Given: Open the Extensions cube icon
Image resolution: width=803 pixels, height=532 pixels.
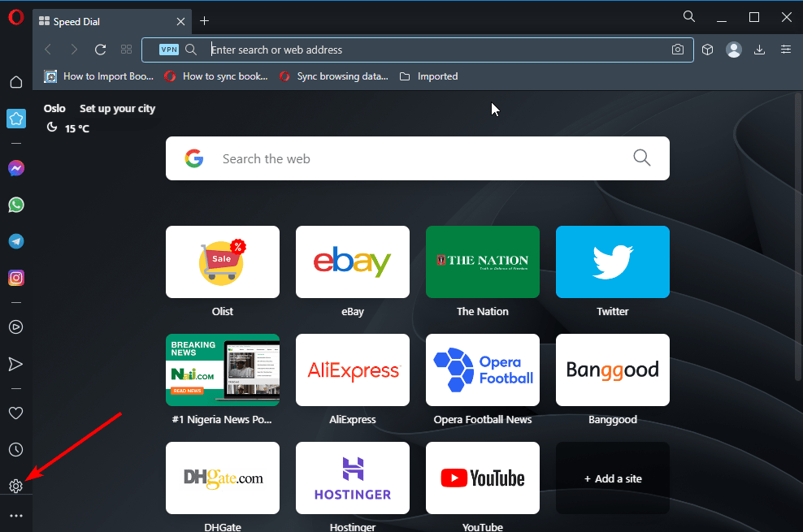Looking at the screenshot, I should 708,50.
